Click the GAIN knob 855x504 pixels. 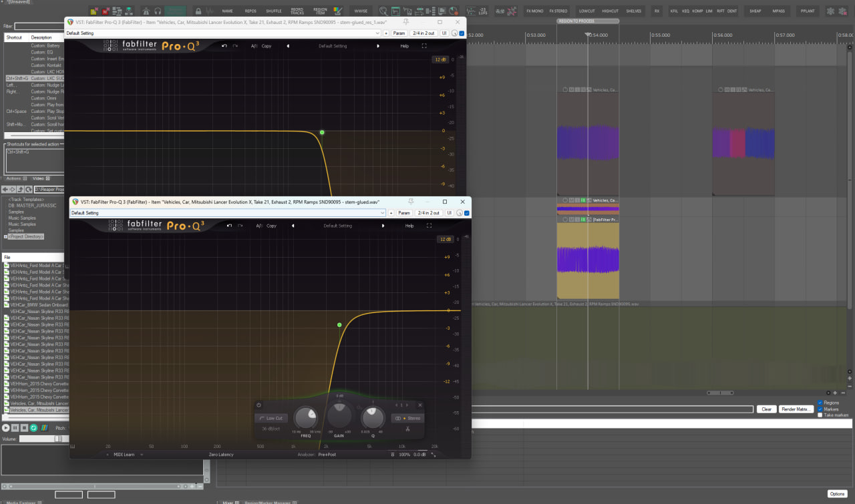point(339,415)
